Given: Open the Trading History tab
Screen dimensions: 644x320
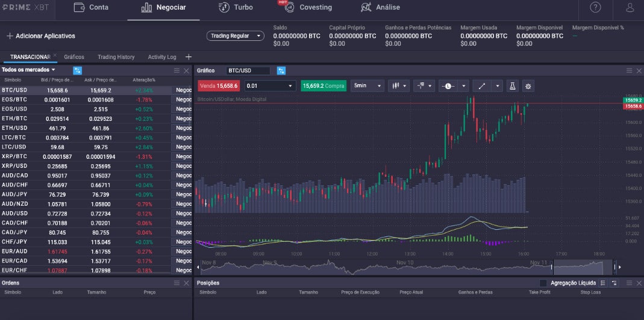Looking at the screenshot, I should 116,57.
